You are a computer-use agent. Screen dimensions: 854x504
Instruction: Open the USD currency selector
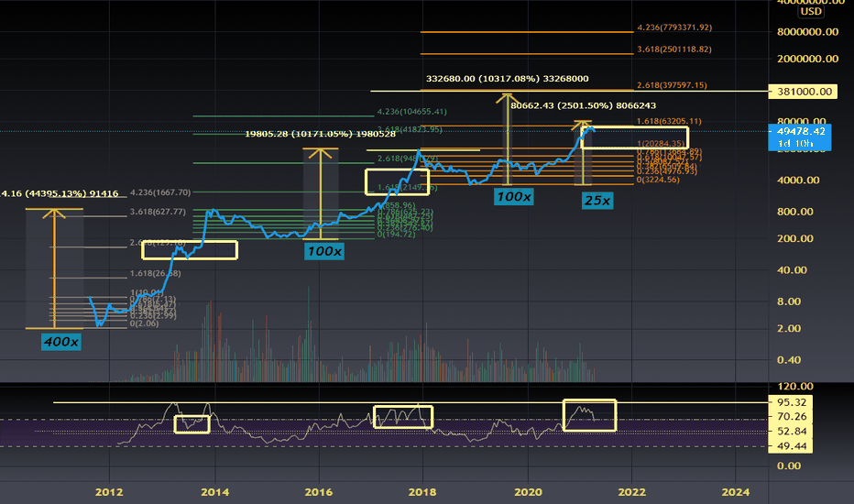point(811,11)
